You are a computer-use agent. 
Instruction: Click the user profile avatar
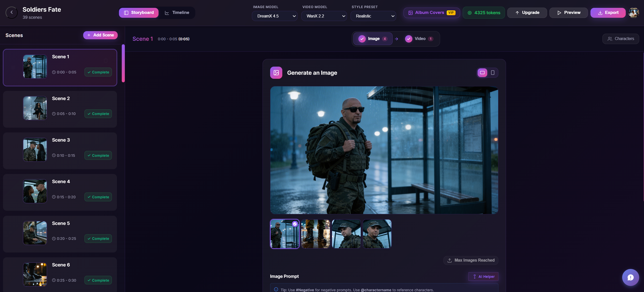click(633, 12)
